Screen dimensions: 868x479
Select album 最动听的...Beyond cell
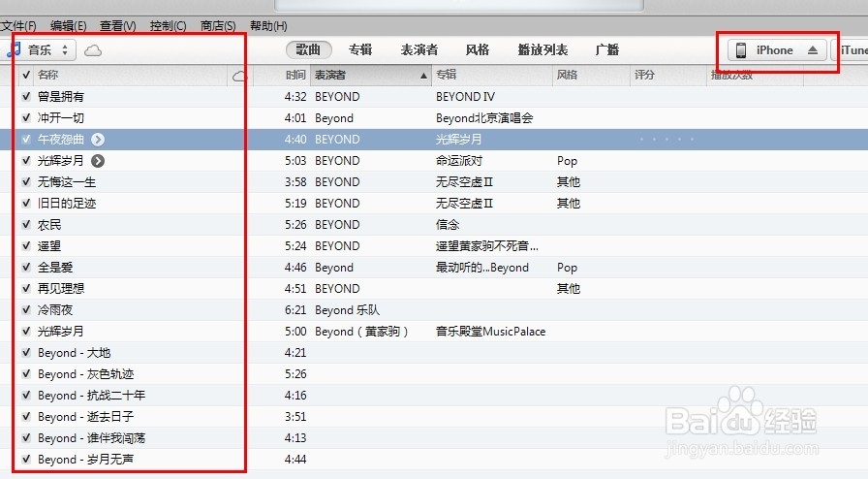pyautogui.click(x=482, y=268)
